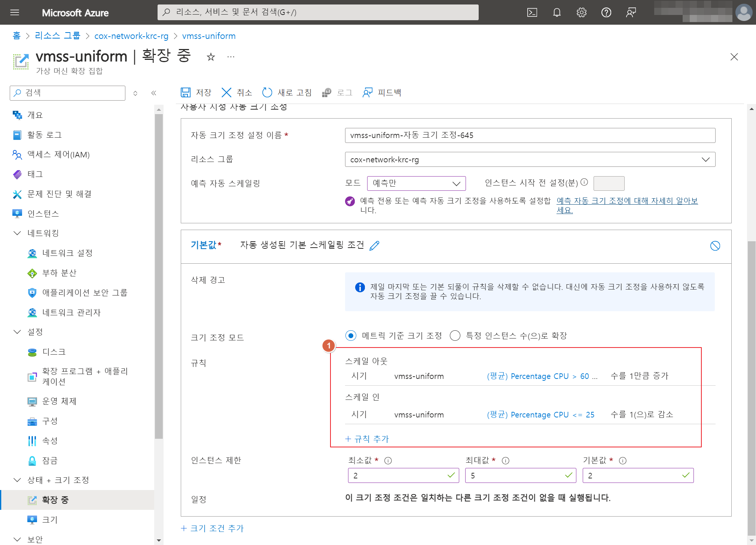Click pencil icon to edit scaling condition name
756x545 pixels.
(374, 245)
